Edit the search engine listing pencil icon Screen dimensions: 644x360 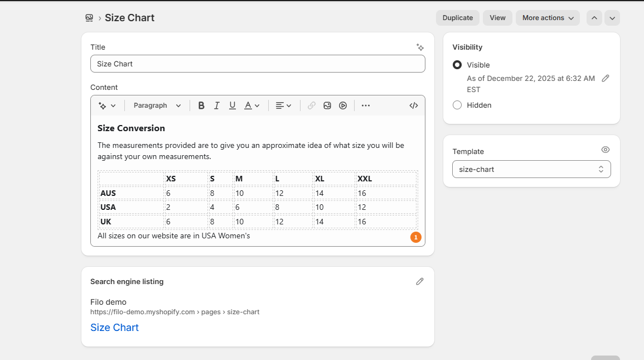click(420, 281)
